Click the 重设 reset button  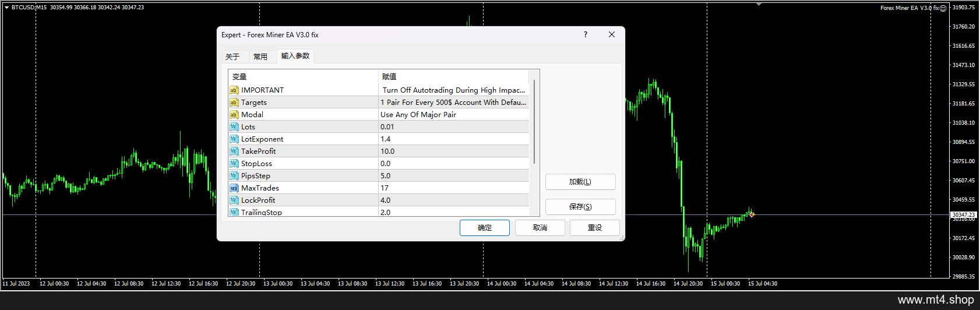click(x=595, y=228)
